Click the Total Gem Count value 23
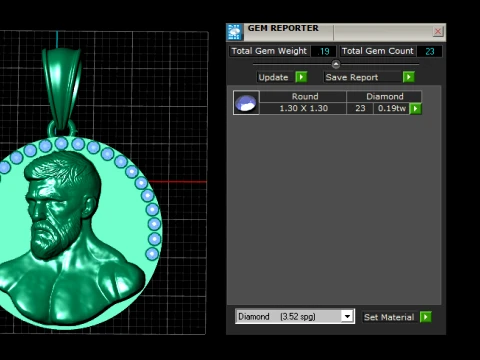The width and height of the screenshot is (480, 360). [430, 51]
